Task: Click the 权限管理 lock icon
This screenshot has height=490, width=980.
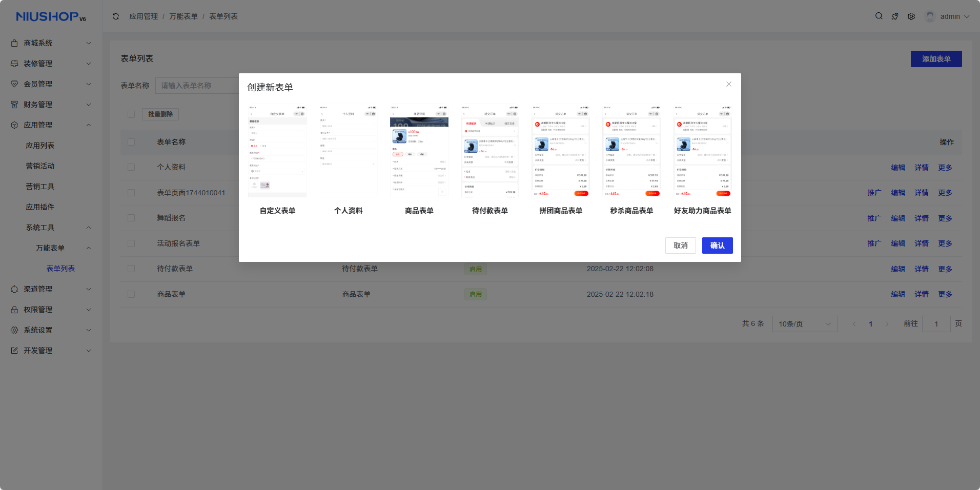Action: [x=14, y=310]
